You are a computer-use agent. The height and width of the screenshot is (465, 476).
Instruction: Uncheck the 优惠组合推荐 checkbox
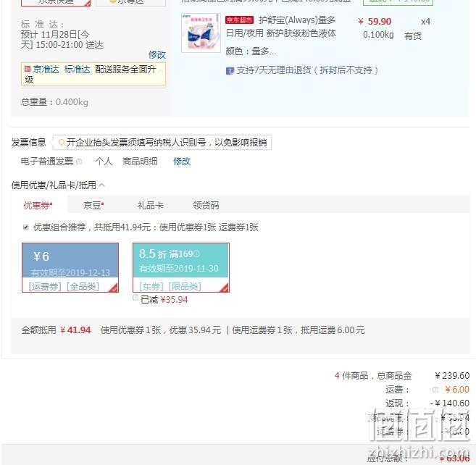(26, 227)
